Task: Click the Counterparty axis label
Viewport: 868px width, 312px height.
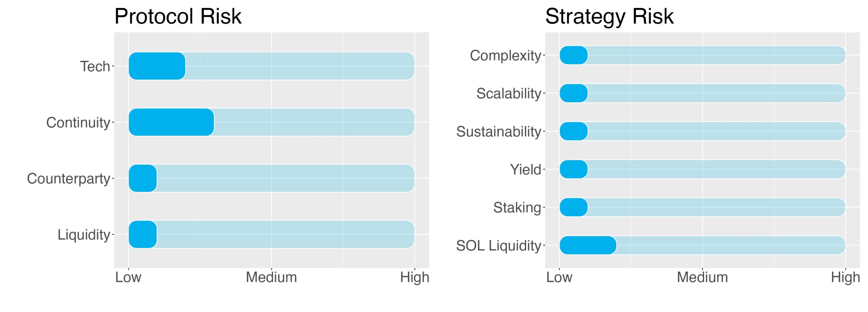Action: (x=68, y=179)
